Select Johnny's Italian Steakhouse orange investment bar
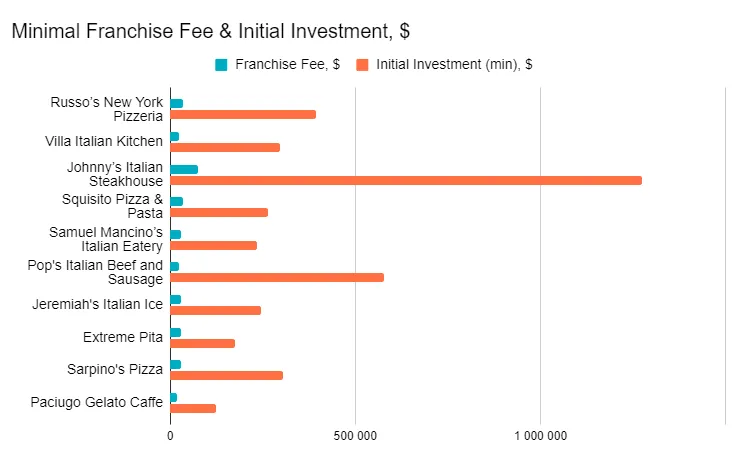The image size is (748, 465). click(x=405, y=180)
